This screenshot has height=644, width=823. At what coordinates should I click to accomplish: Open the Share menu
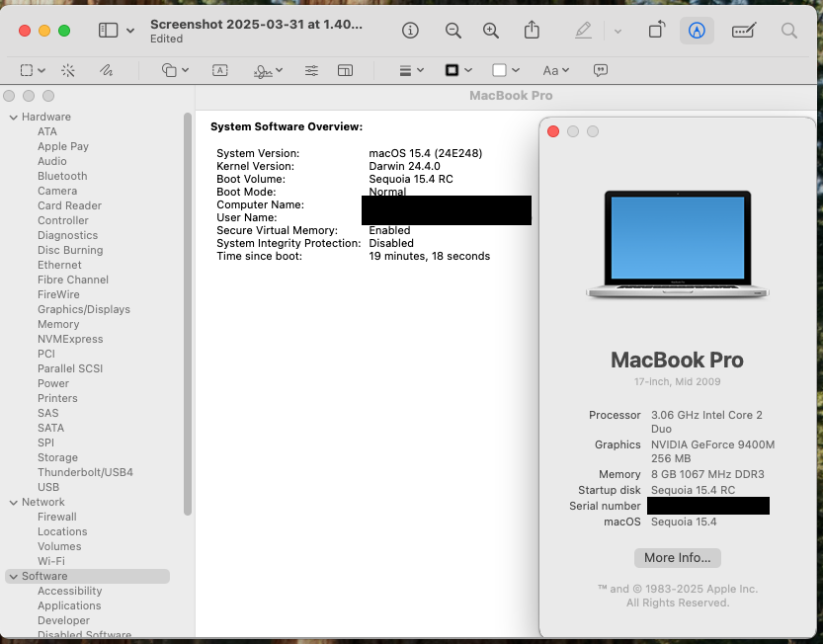tap(532, 30)
